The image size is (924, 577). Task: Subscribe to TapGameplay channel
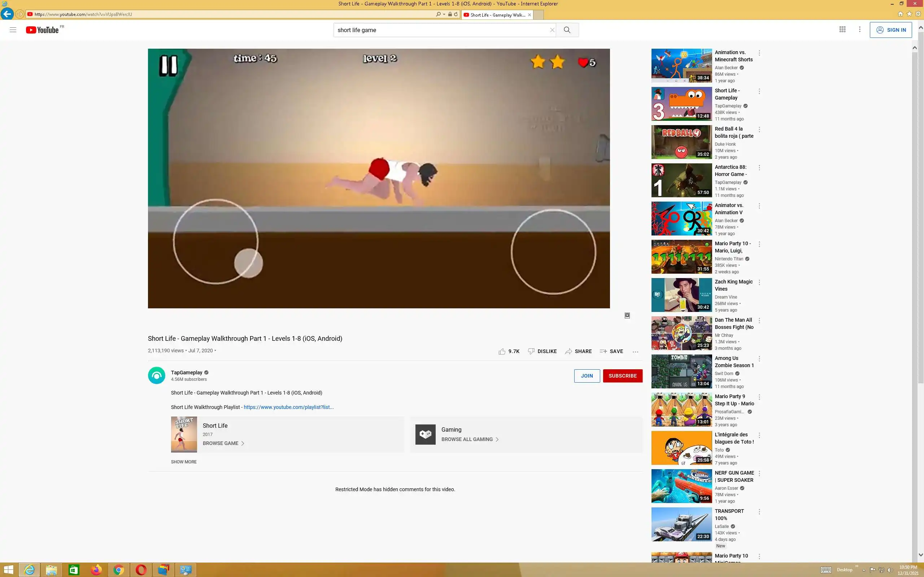(x=622, y=375)
